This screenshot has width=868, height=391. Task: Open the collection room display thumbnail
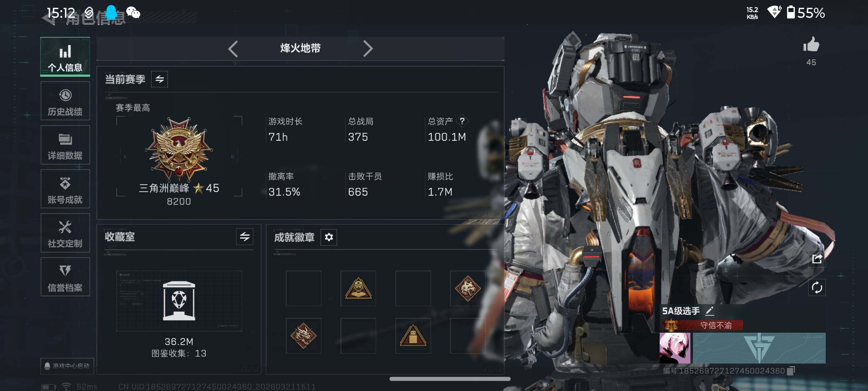pyautogui.click(x=179, y=301)
